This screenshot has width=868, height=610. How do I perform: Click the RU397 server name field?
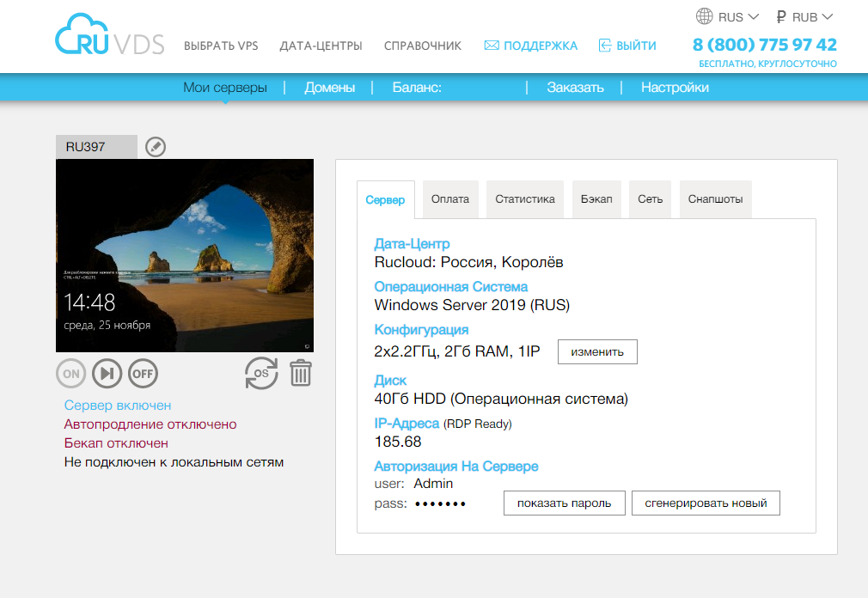tap(96, 147)
